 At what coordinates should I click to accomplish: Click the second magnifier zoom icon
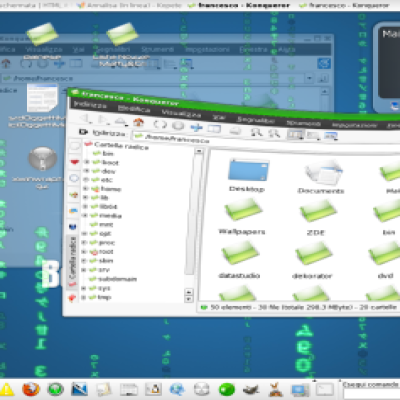[274, 133]
